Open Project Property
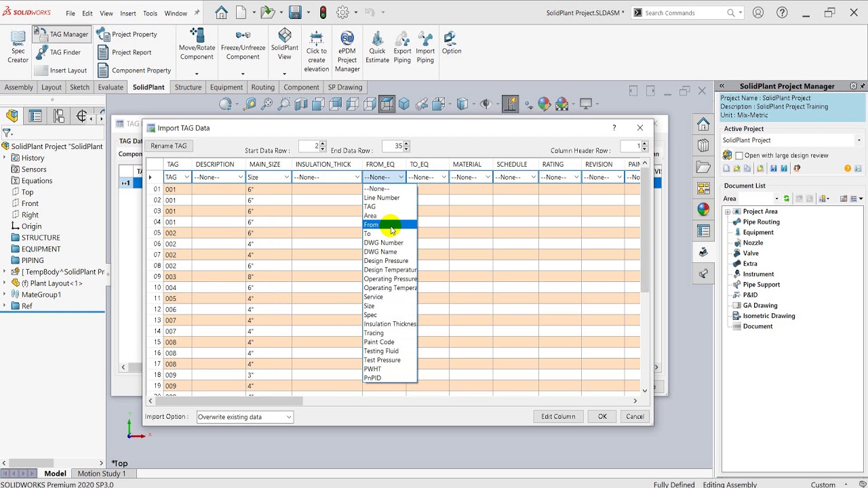The width and height of the screenshot is (868, 488). [x=127, y=34]
